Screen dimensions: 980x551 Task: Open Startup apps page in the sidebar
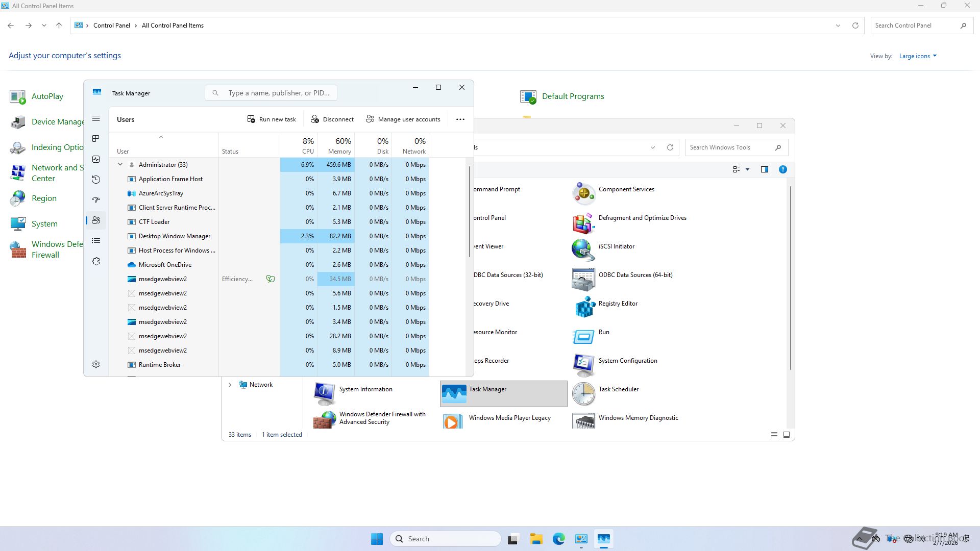pos(96,200)
